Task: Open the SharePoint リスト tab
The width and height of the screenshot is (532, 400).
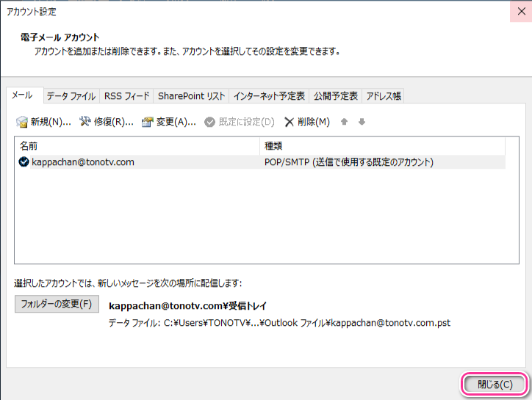Action: click(x=191, y=96)
